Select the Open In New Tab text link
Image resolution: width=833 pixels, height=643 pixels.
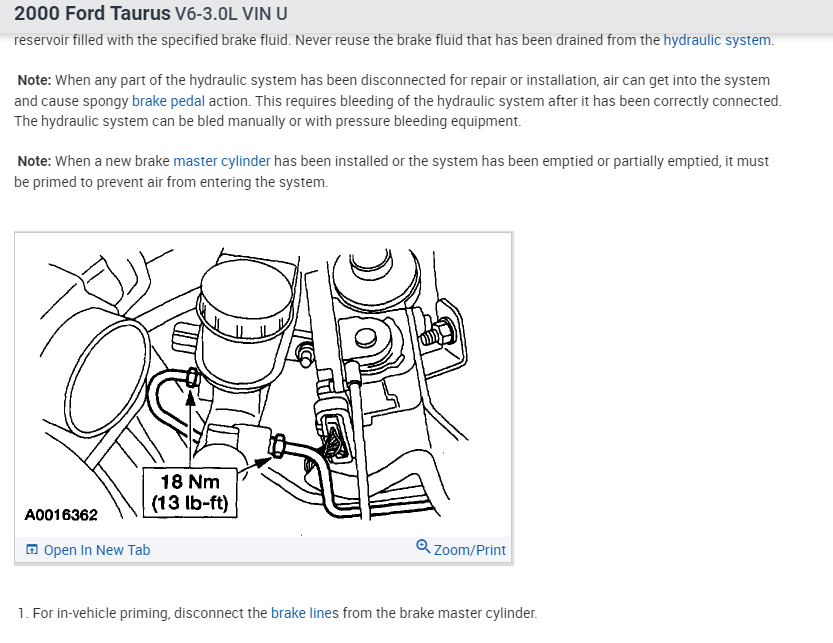coord(97,550)
